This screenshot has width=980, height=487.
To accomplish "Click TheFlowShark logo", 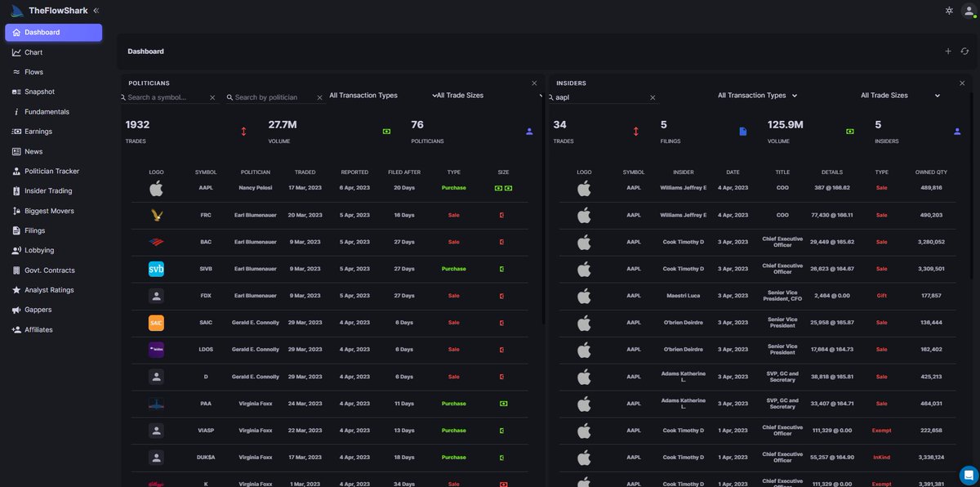I will coord(50,11).
